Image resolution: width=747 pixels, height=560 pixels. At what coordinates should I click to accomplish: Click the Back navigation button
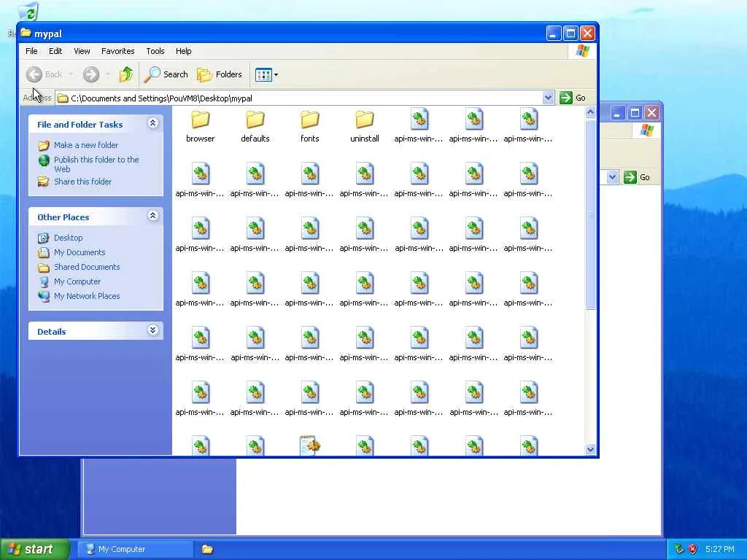pos(44,74)
